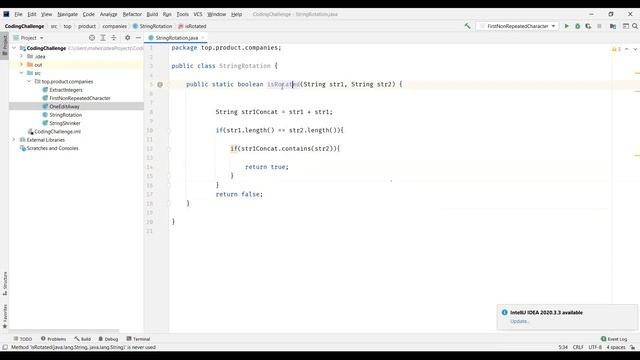Expand External Libraries node
The height and width of the screenshot is (360, 640).
(x=14, y=140)
